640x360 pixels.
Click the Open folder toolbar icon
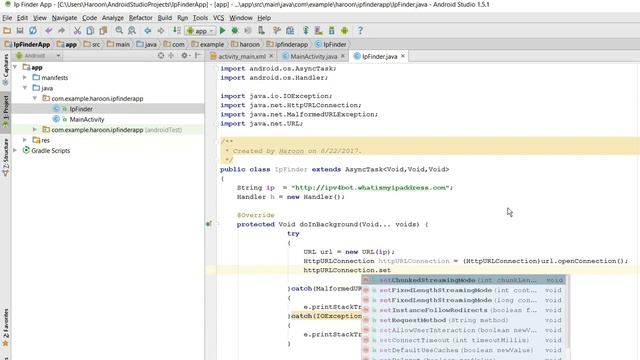(x=7, y=31)
